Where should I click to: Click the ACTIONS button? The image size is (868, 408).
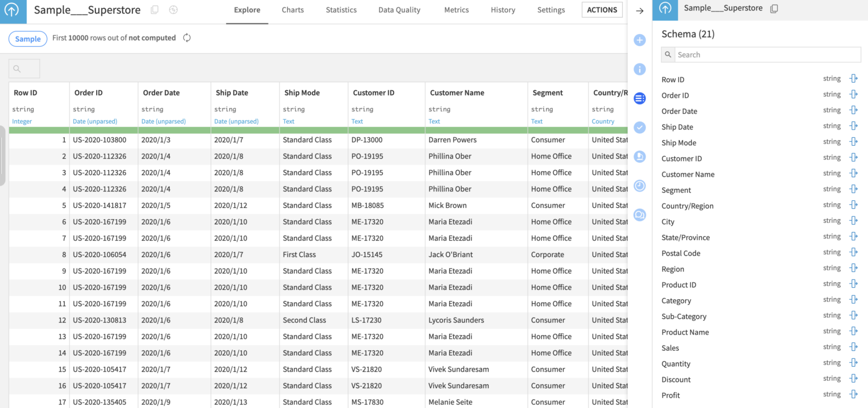tap(602, 10)
